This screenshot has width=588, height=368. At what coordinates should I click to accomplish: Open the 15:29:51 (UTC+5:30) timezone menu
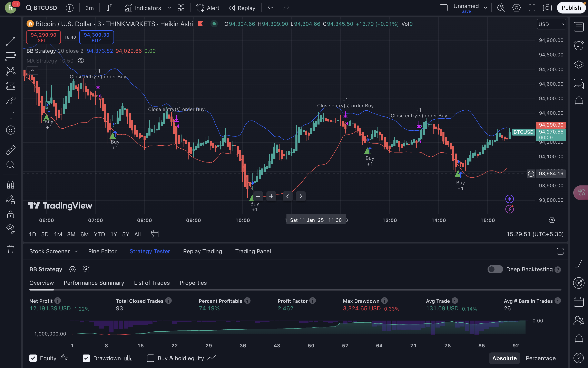click(x=535, y=234)
